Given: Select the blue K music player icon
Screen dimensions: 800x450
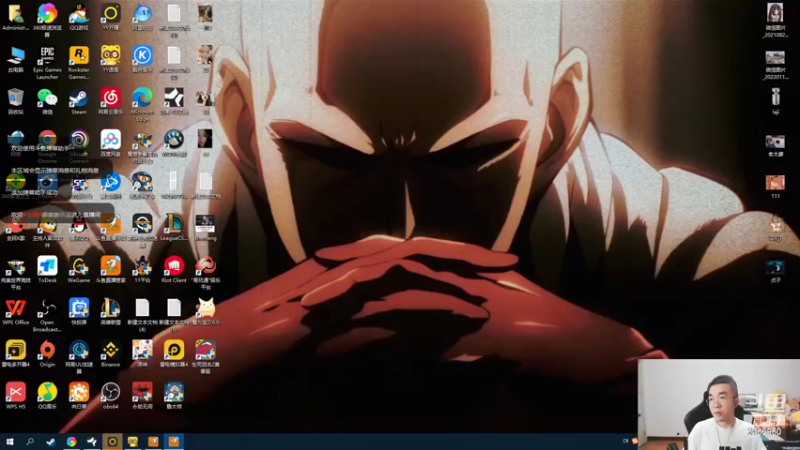Looking at the screenshot, I should click(142, 59).
